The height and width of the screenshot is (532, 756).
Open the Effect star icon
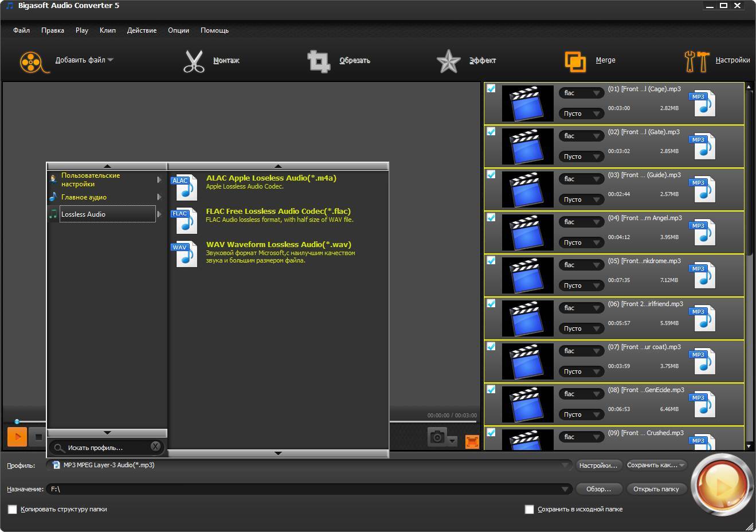(448, 61)
